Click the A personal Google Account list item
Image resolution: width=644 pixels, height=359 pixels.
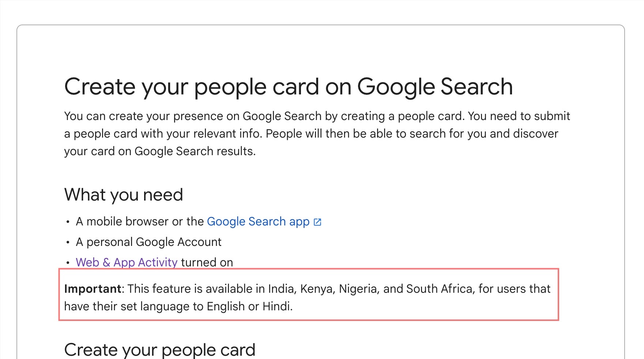[148, 242]
